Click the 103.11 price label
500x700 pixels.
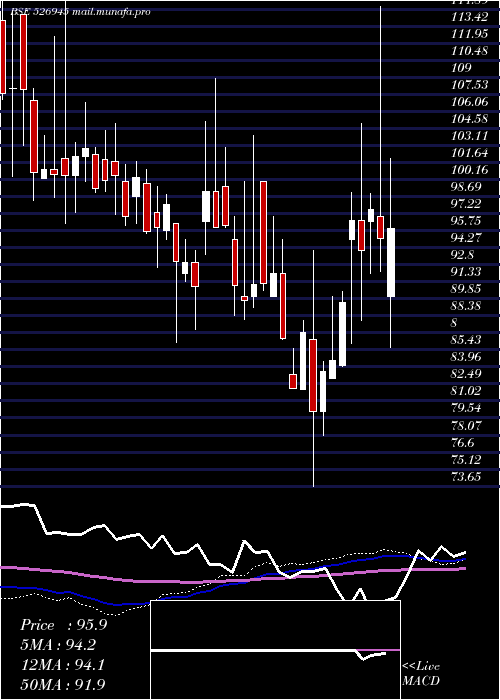[468, 136]
